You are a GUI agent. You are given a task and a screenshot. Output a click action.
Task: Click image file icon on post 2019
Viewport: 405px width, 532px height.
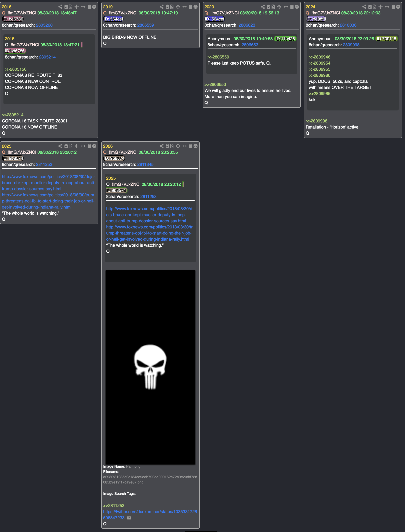pos(172,7)
